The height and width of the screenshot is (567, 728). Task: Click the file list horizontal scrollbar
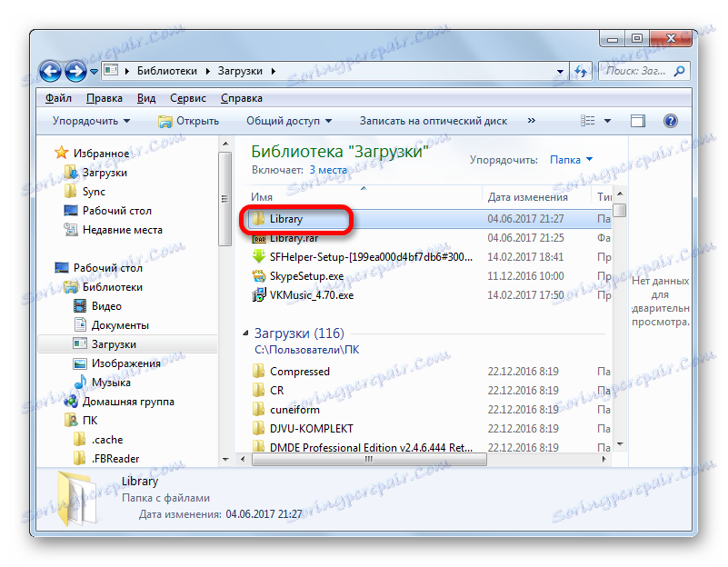coord(369,460)
